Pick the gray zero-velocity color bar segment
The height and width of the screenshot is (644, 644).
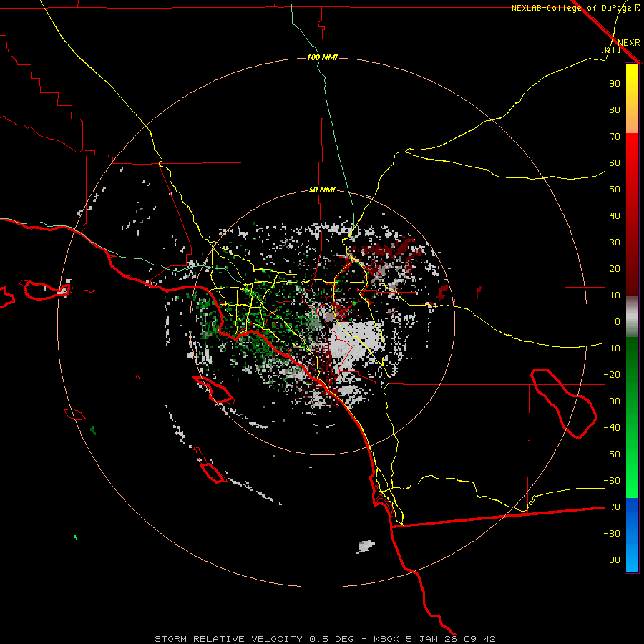[632, 317]
